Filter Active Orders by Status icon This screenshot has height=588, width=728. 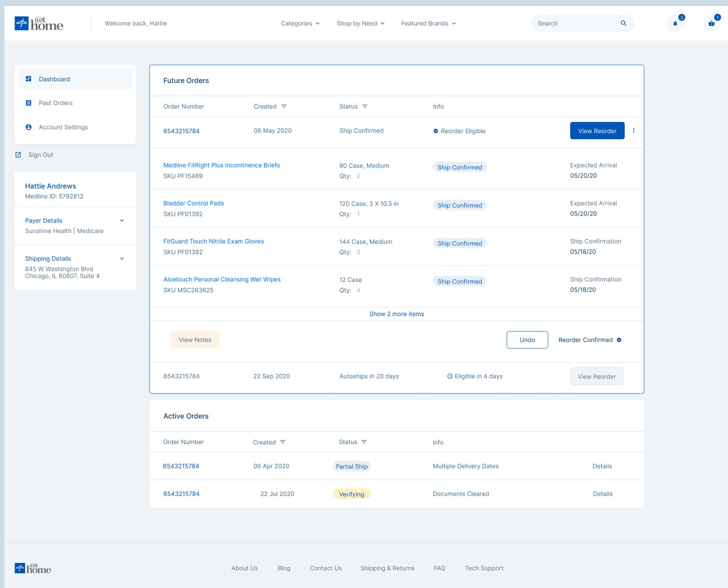[x=364, y=442]
